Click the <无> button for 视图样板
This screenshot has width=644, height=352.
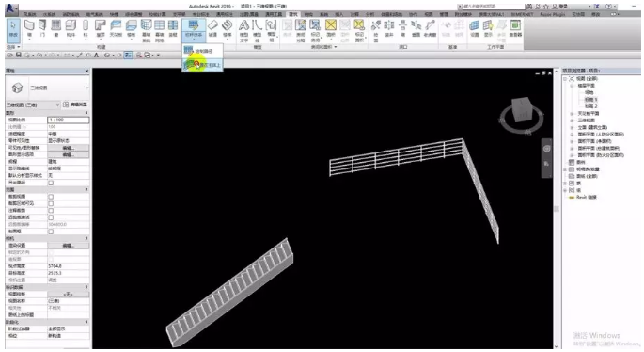pyautogui.click(x=69, y=295)
